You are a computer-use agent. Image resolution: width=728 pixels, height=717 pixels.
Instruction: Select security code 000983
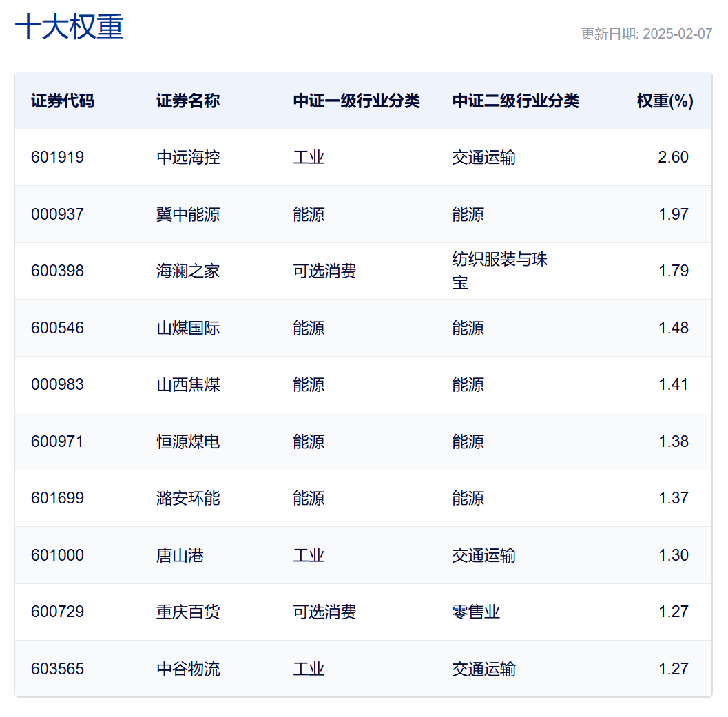(x=58, y=384)
